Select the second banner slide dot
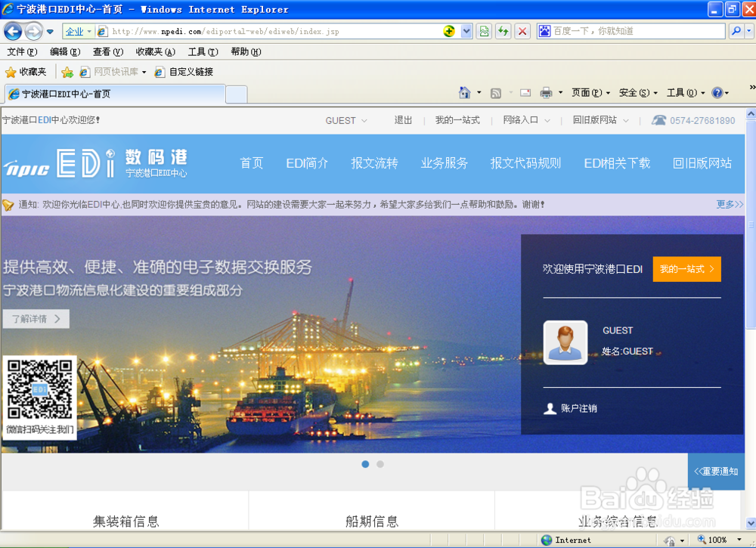The width and height of the screenshot is (756, 548). pyautogui.click(x=380, y=464)
